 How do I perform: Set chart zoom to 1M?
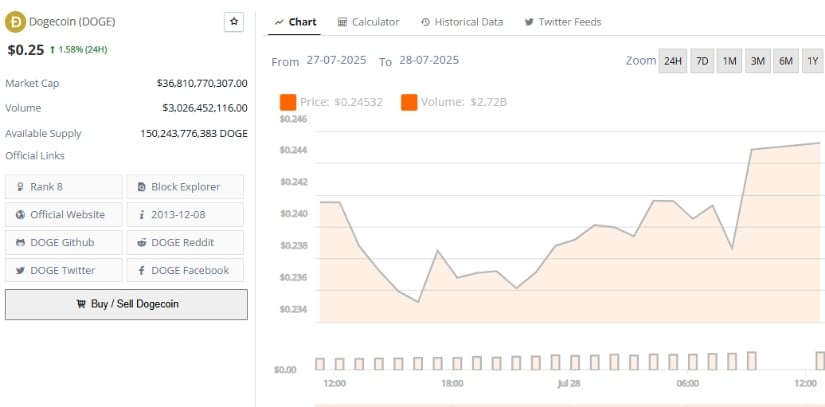coord(729,61)
